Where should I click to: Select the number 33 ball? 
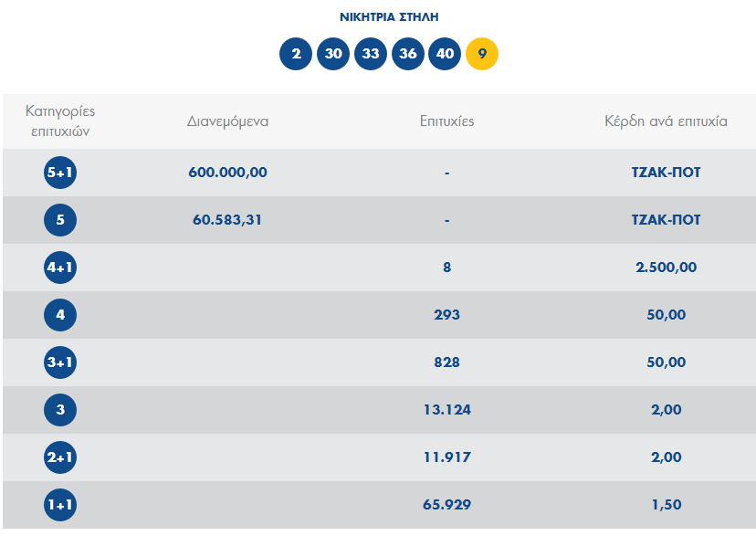[371, 54]
